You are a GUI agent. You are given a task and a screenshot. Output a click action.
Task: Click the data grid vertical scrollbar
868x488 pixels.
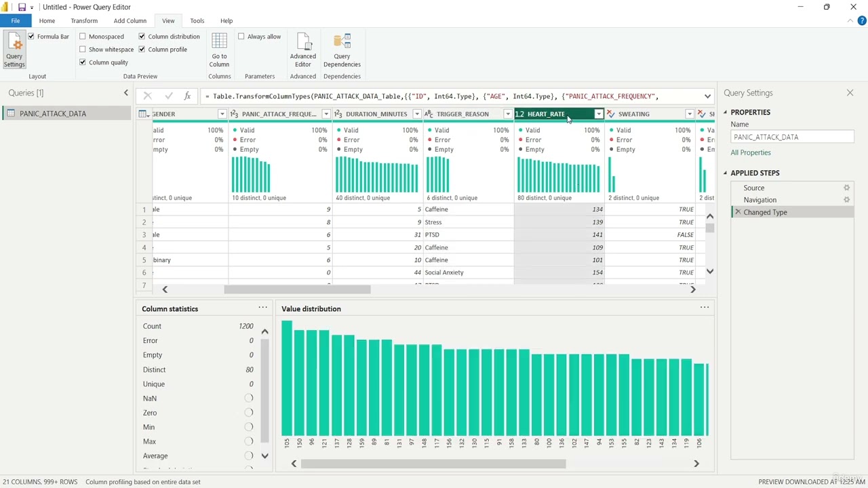pyautogui.click(x=710, y=228)
